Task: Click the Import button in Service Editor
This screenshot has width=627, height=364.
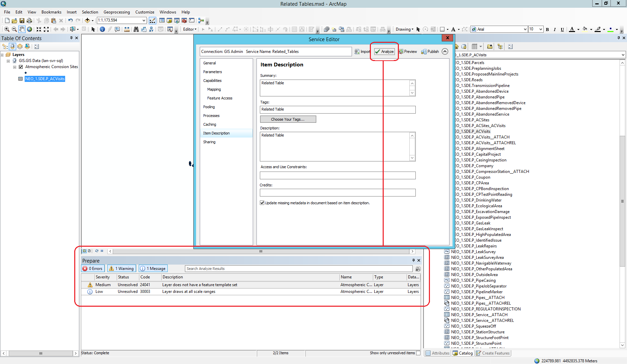Action: [362, 52]
